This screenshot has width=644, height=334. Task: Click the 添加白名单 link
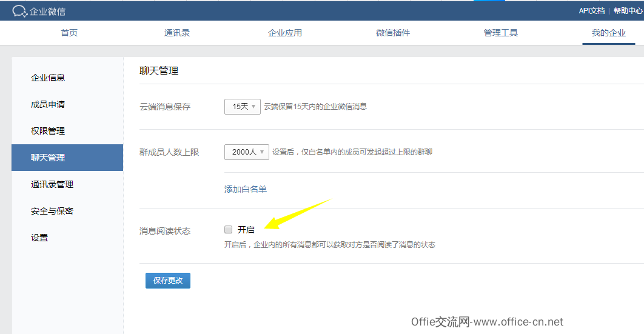coord(246,189)
